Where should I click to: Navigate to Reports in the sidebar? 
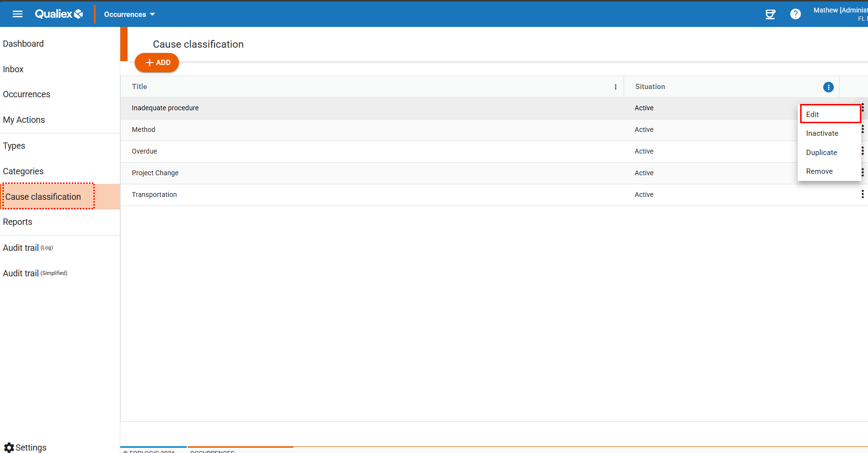pyautogui.click(x=18, y=222)
